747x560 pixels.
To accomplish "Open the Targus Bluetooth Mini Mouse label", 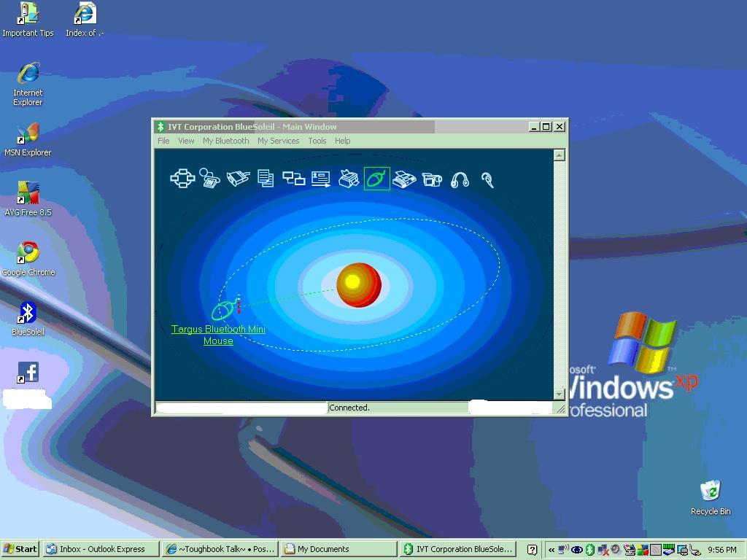I will point(218,335).
